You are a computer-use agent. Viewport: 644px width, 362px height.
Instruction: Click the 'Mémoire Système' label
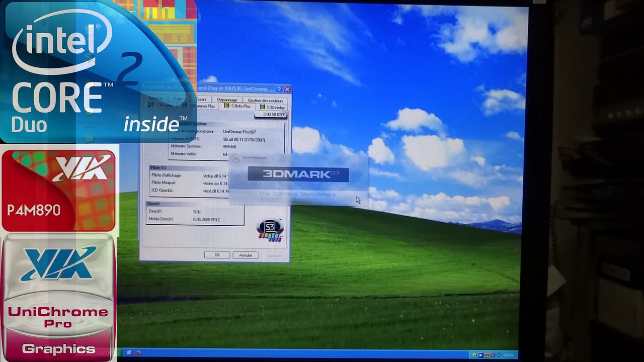pyautogui.click(x=186, y=146)
